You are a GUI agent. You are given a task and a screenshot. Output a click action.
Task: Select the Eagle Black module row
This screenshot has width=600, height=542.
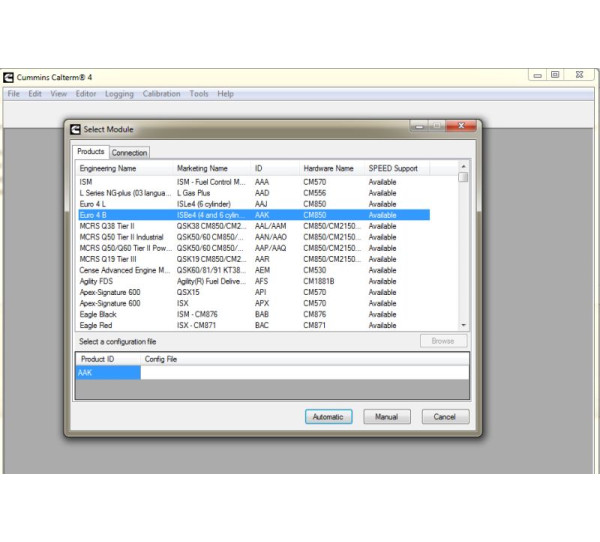click(x=99, y=314)
